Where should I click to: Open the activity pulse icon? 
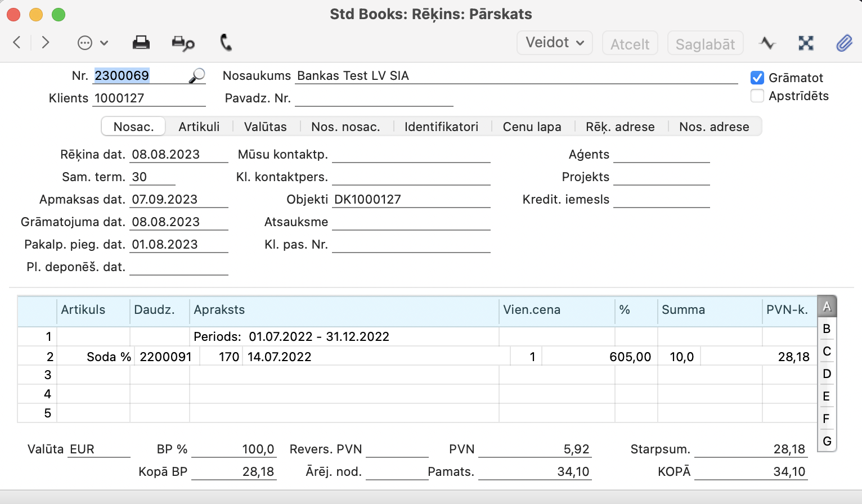point(767,43)
